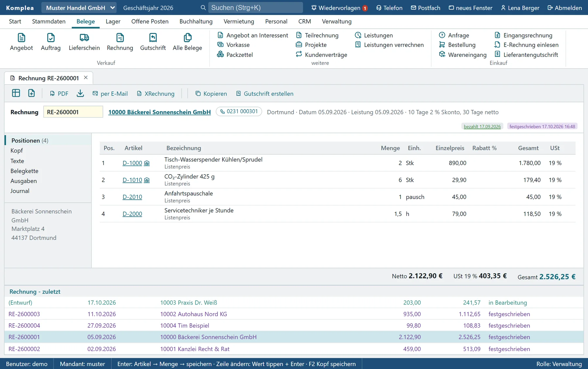Open Lieferantengutschrift
Screen dimensions: 588x369
526,55
